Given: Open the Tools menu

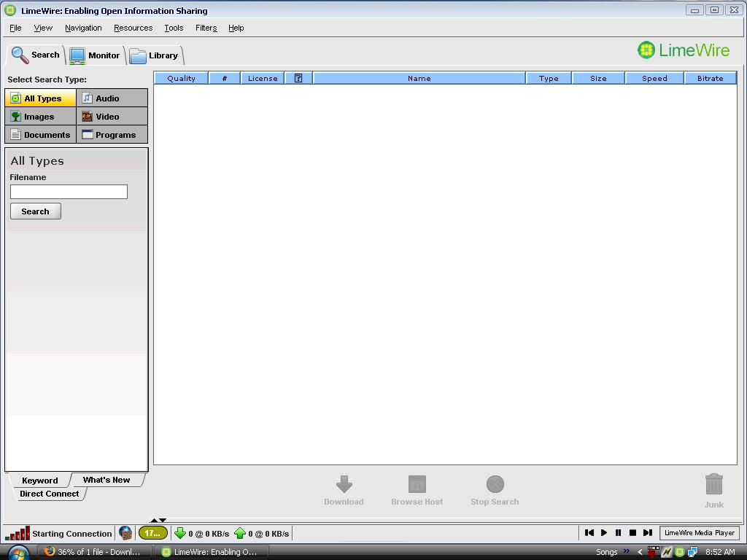Looking at the screenshot, I should [x=174, y=28].
